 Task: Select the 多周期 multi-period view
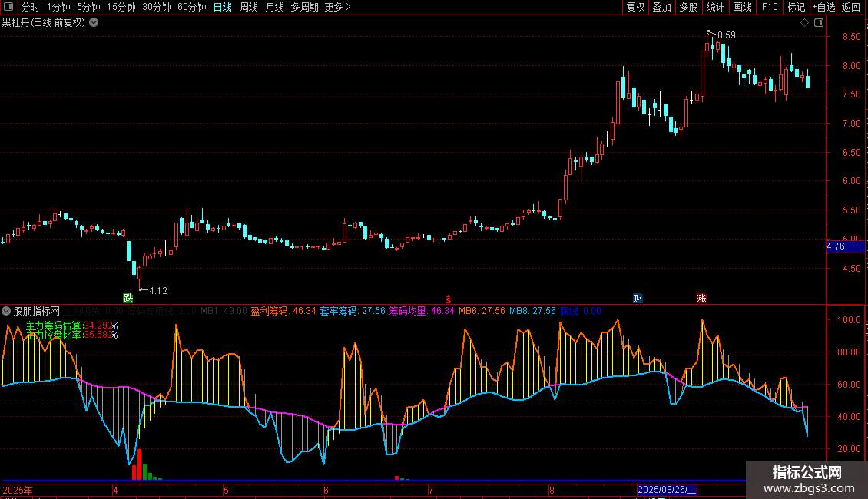304,7
